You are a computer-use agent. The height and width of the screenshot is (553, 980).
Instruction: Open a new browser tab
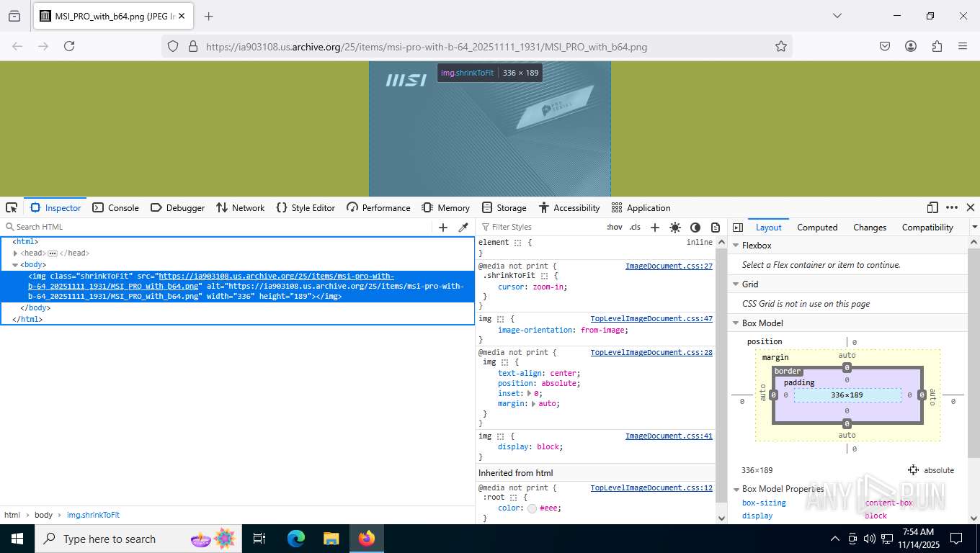208,16
